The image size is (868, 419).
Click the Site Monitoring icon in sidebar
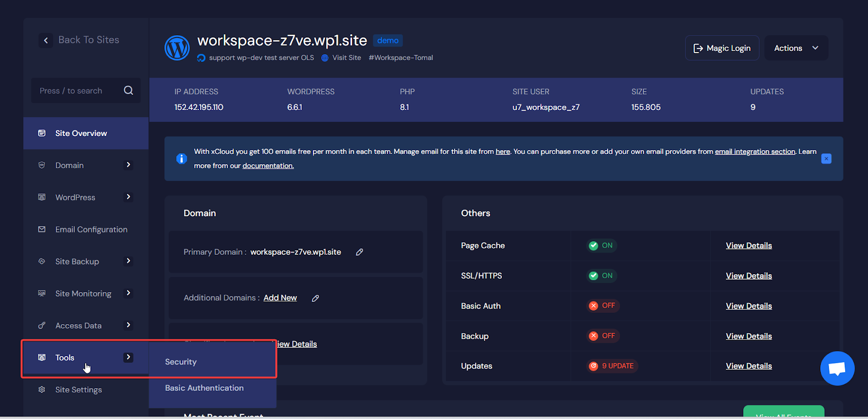coord(42,293)
